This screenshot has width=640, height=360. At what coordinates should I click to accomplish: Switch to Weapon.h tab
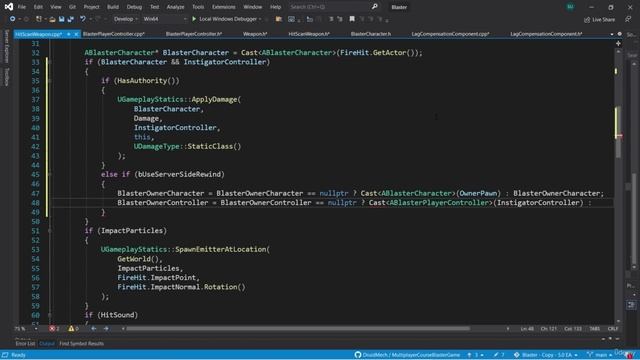(x=255, y=34)
